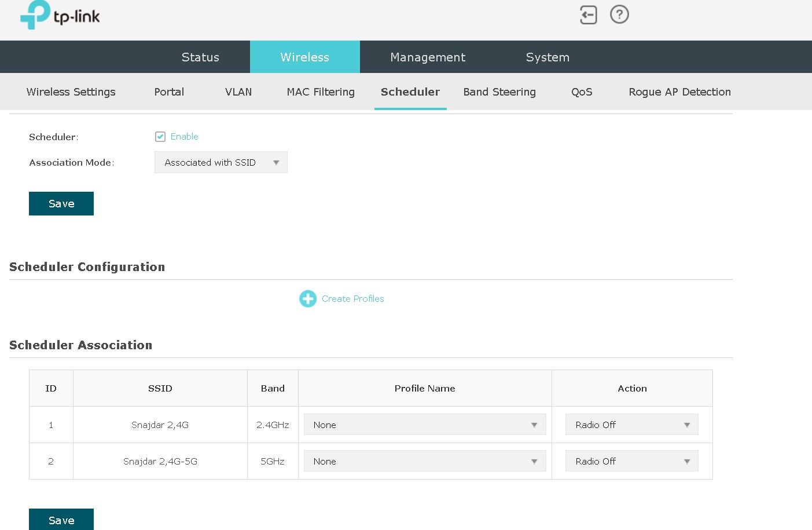The width and height of the screenshot is (812, 530).
Task: Open the help question mark icon
Action: [619, 14]
